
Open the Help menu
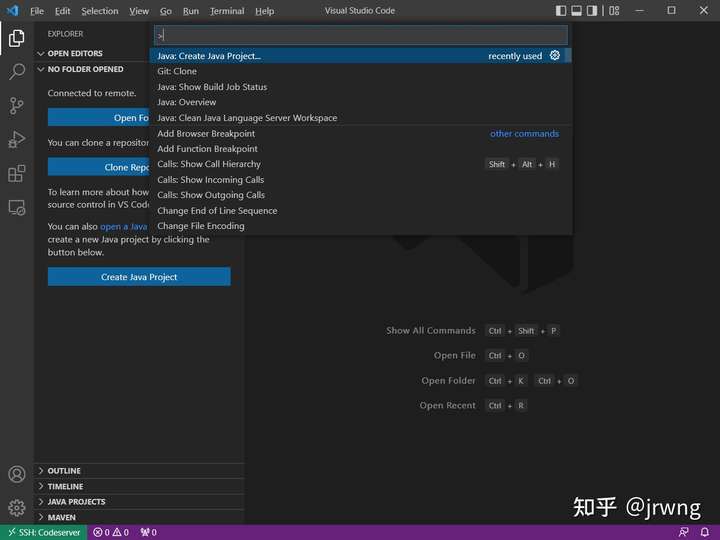point(264,11)
